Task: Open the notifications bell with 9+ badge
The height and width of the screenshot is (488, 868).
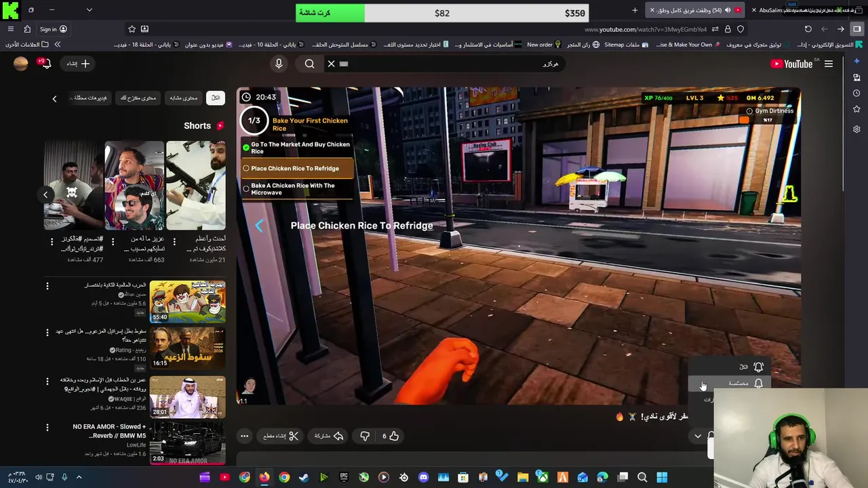Action: (45, 64)
